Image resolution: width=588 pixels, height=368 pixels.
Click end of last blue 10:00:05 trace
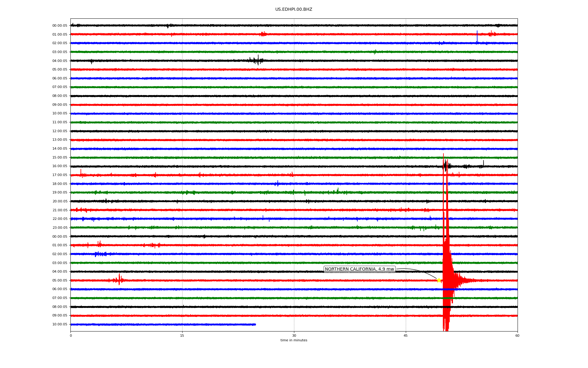[254, 324]
